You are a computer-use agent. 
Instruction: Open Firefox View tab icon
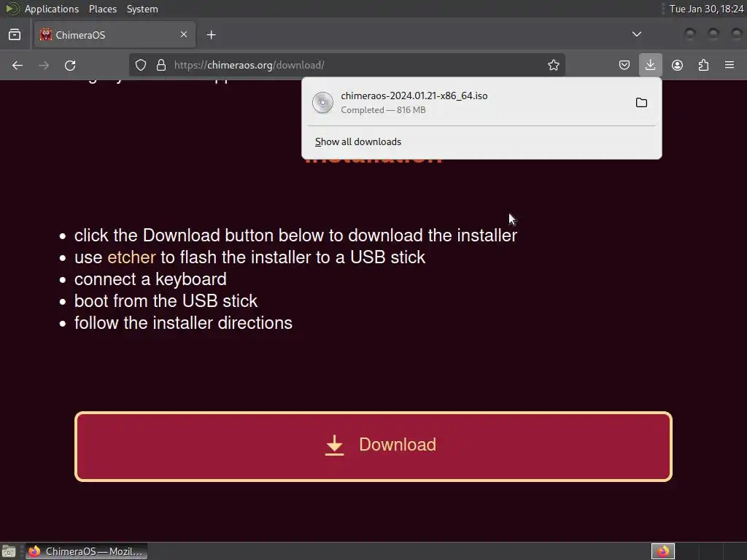(15, 35)
